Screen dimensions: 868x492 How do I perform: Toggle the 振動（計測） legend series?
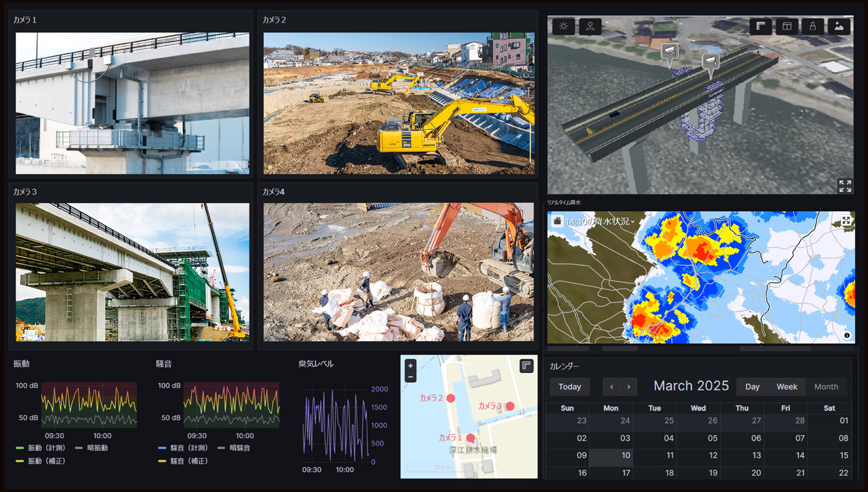(46, 448)
